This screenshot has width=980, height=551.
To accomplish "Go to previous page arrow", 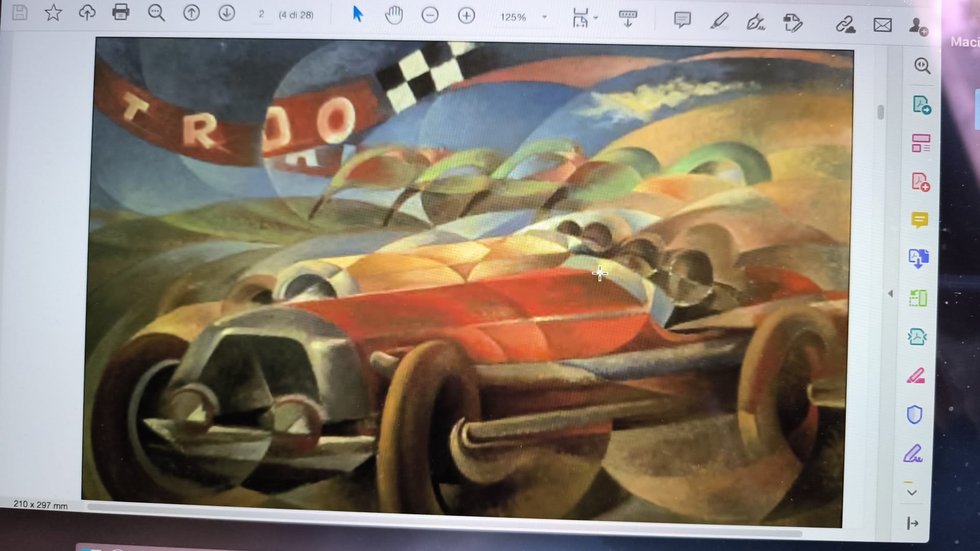I will (191, 13).
